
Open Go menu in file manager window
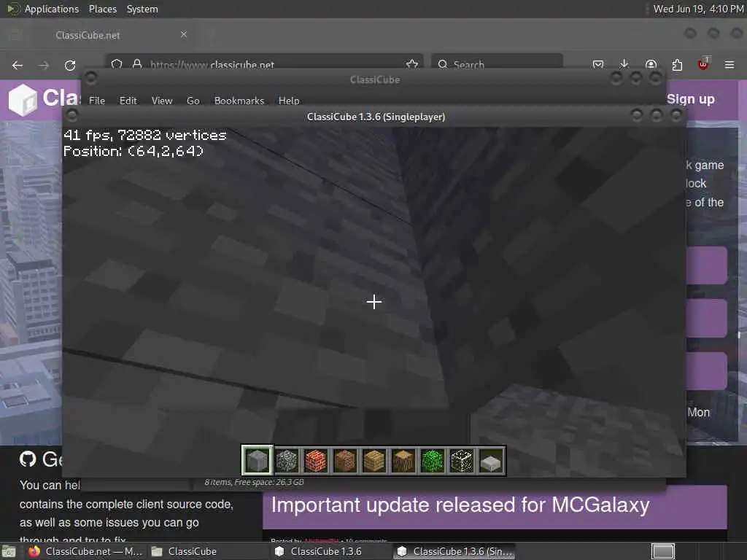193,101
